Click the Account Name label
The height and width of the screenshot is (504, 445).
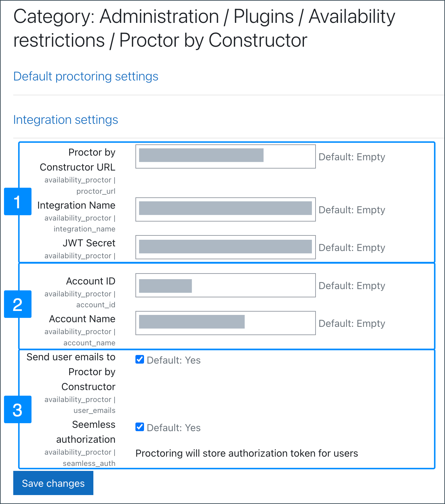coord(82,319)
